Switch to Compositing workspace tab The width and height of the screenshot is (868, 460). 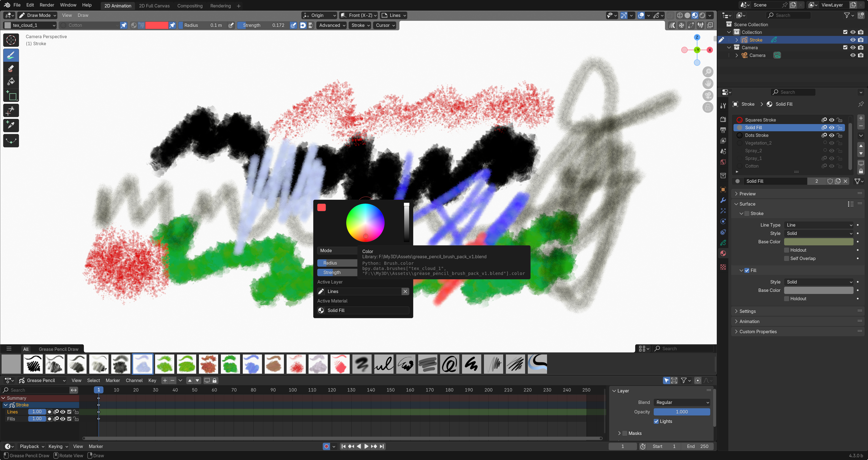(x=190, y=6)
